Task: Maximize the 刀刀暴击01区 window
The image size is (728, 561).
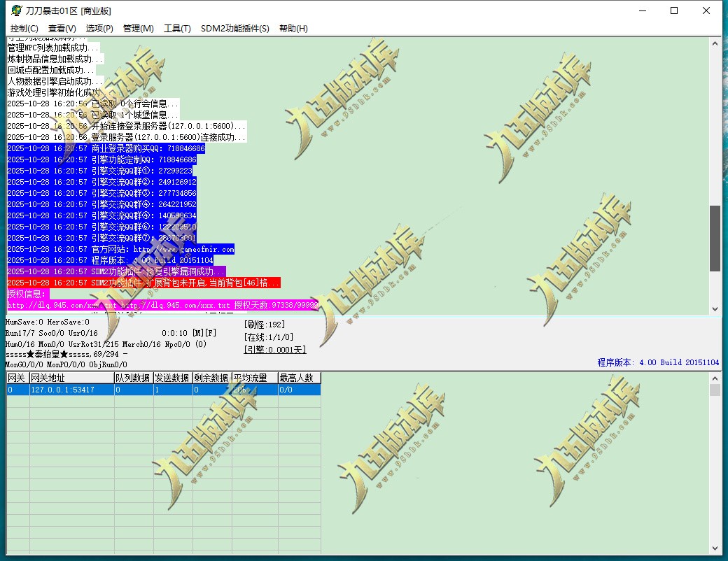Action: coord(674,10)
